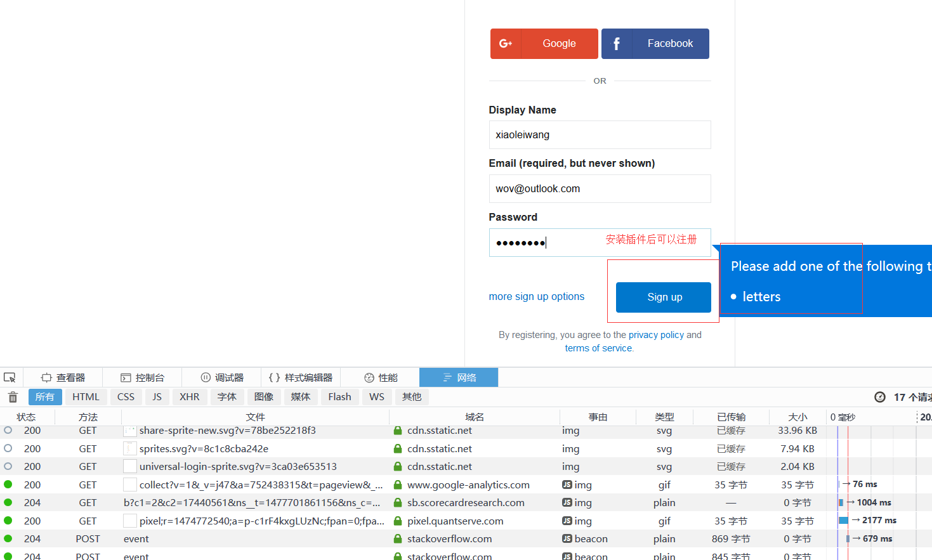932x560 pixels.
Task: Click lock icon for sb.scorecardresearch.com
Action: pos(398,502)
